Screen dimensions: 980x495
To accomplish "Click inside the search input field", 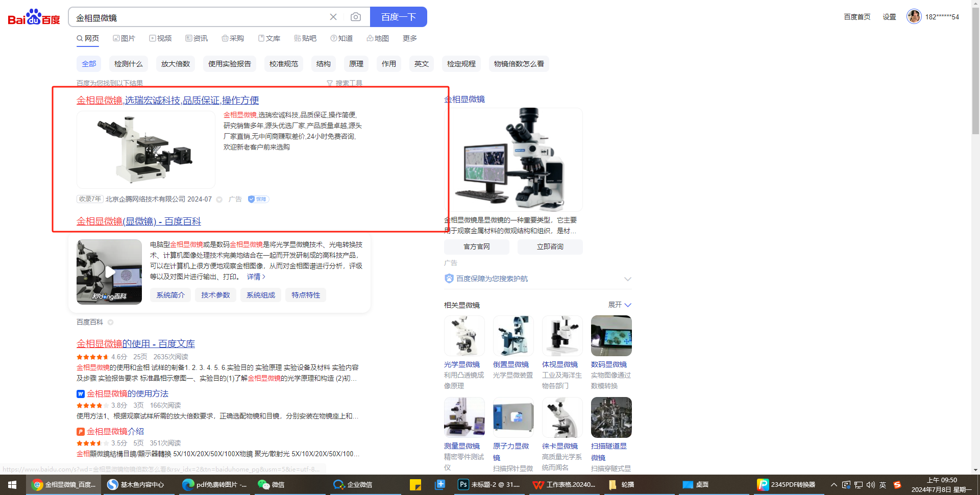I will (x=199, y=17).
